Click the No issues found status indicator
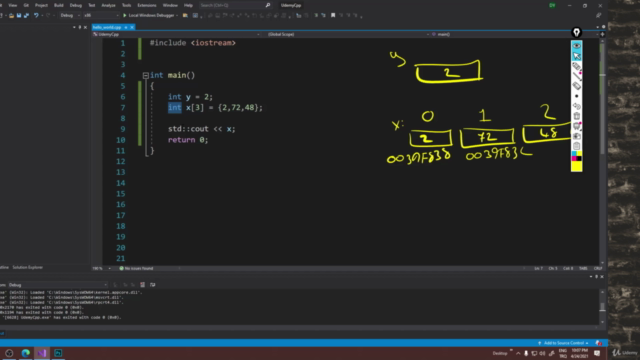 (136, 269)
